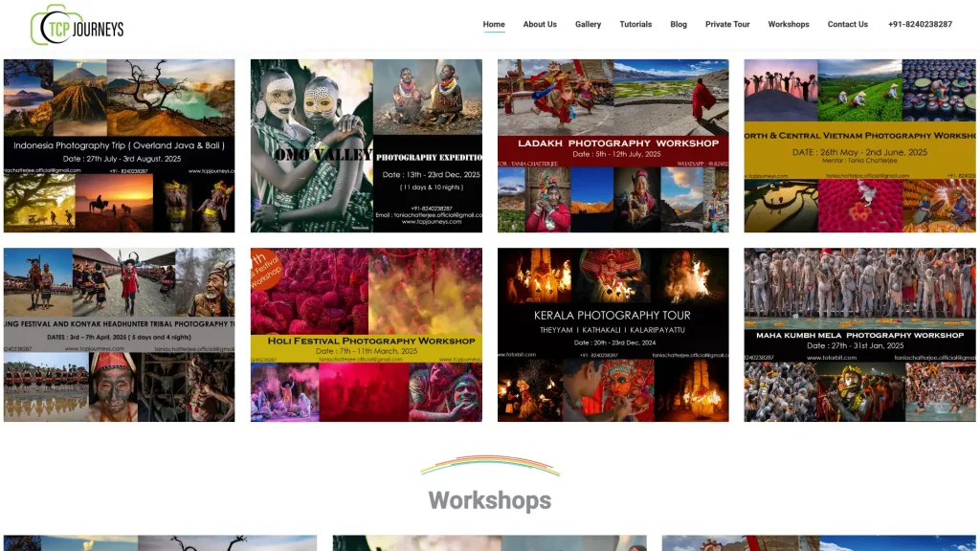Open the Holi Festival Photography Workshop banner
This screenshot has height=551, width=980.
[x=367, y=335]
